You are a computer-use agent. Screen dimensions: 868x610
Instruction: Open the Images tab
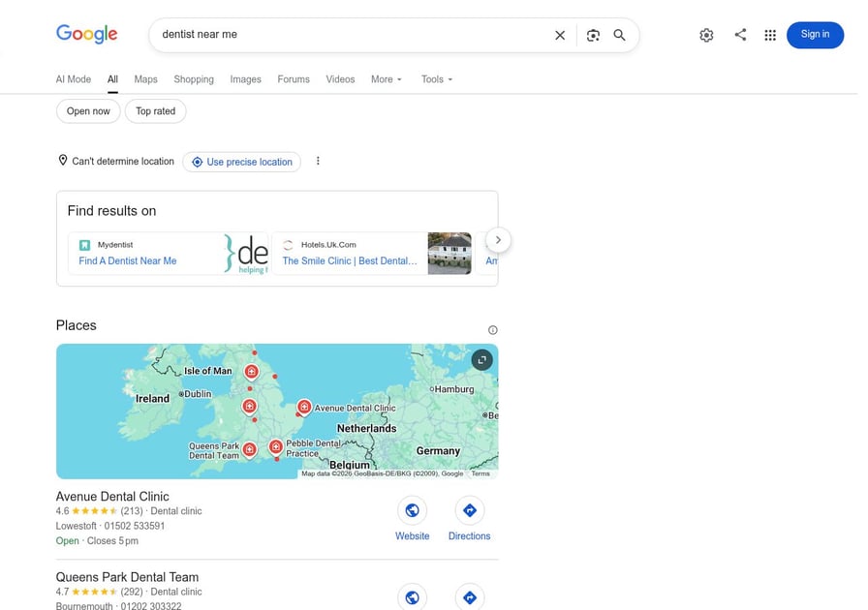(246, 79)
